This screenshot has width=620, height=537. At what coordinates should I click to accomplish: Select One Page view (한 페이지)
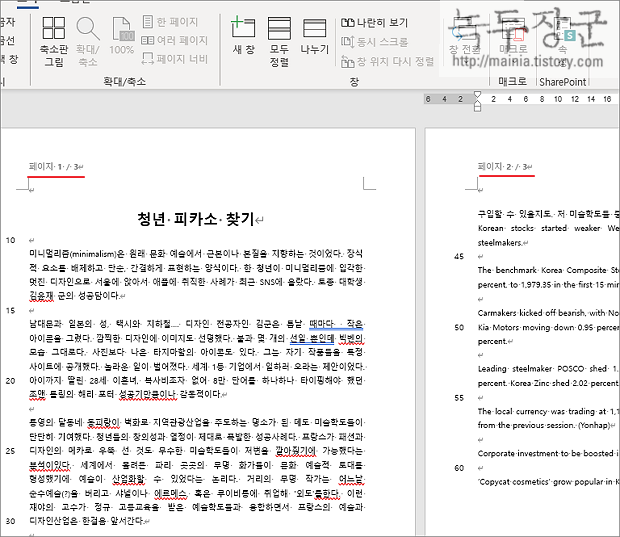(x=170, y=22)
